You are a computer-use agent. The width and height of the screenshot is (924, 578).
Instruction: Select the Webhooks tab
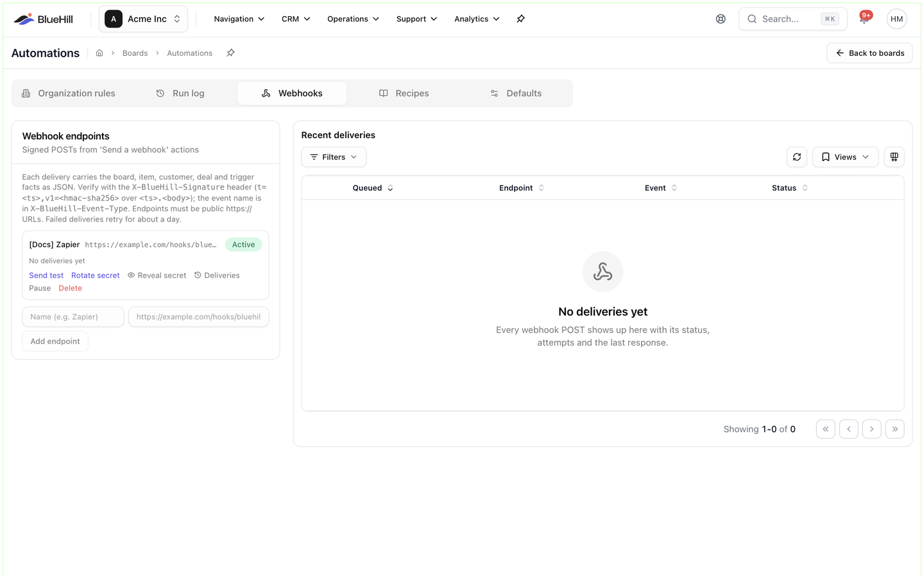tap(292, 94)
